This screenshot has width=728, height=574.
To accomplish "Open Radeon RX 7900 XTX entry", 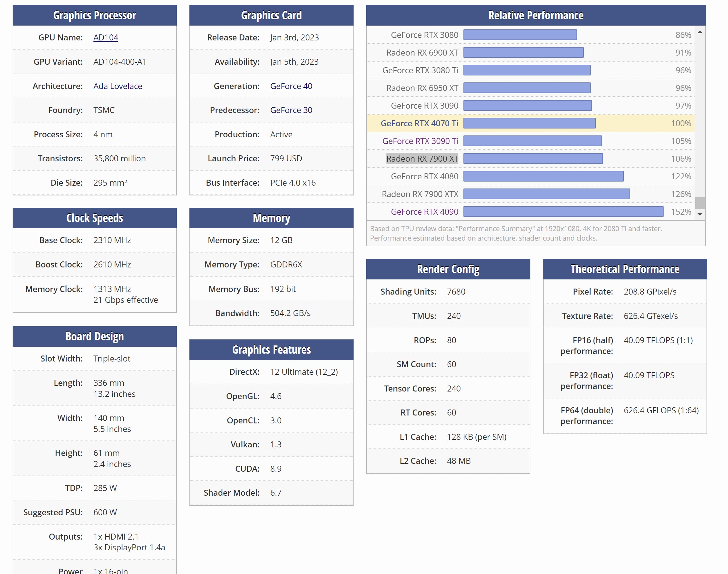I will (x=420, y=194).
